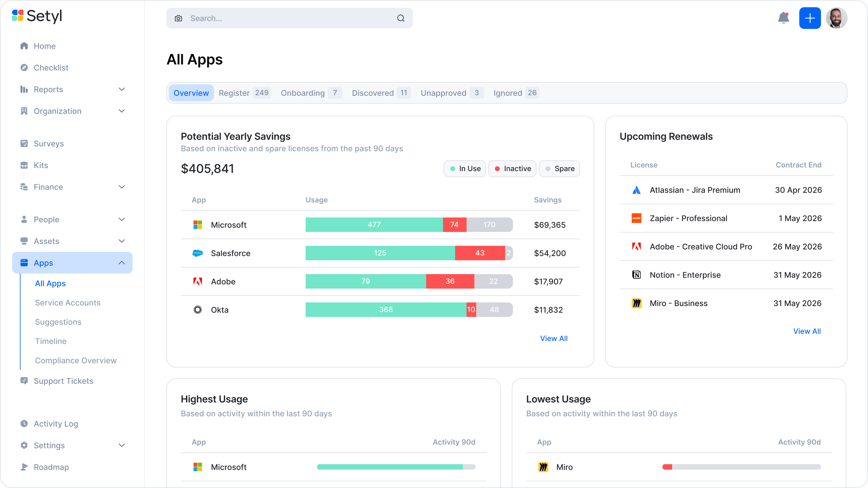
Task: Click Miro's activity bar under Lowest Usage
Action: pos(741,467)
